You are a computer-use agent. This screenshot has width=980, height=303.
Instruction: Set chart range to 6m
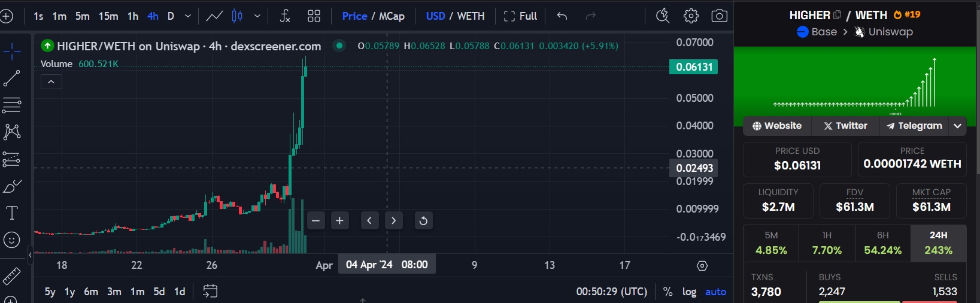91,292
